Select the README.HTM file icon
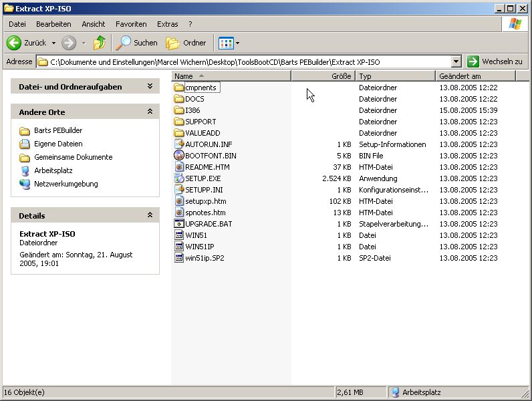Screen dimensions: 532x401 [179, 167]
